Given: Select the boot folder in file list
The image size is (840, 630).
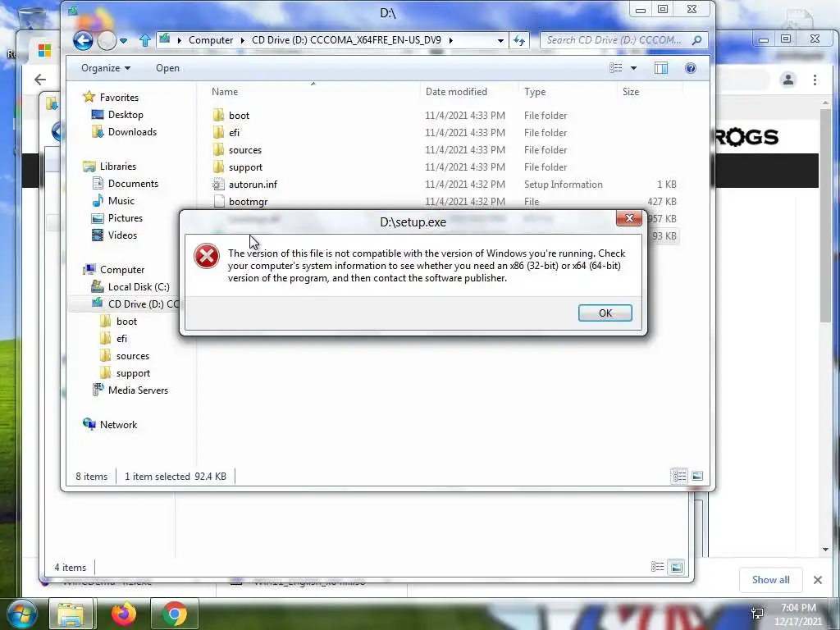Looking at the screenshot, I should (239, 115).
